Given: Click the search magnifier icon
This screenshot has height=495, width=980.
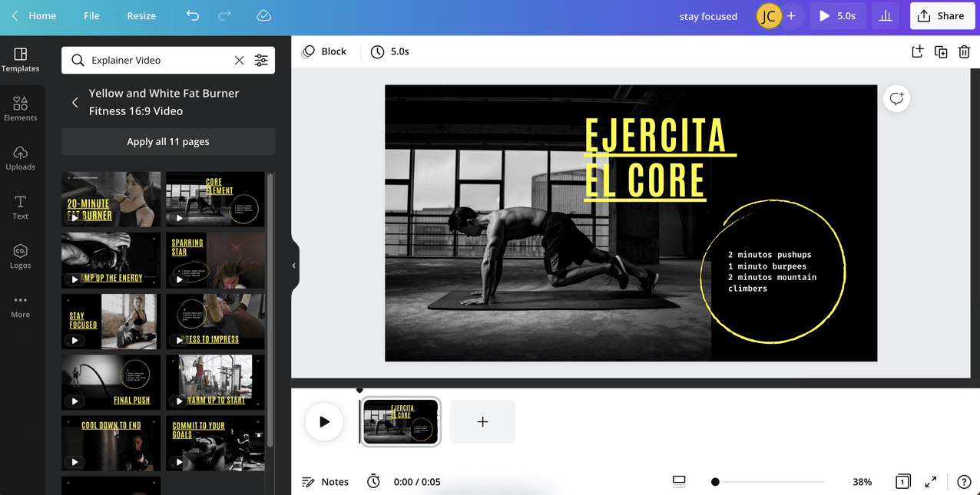Looking at the screenshot, I should [78, 60].
